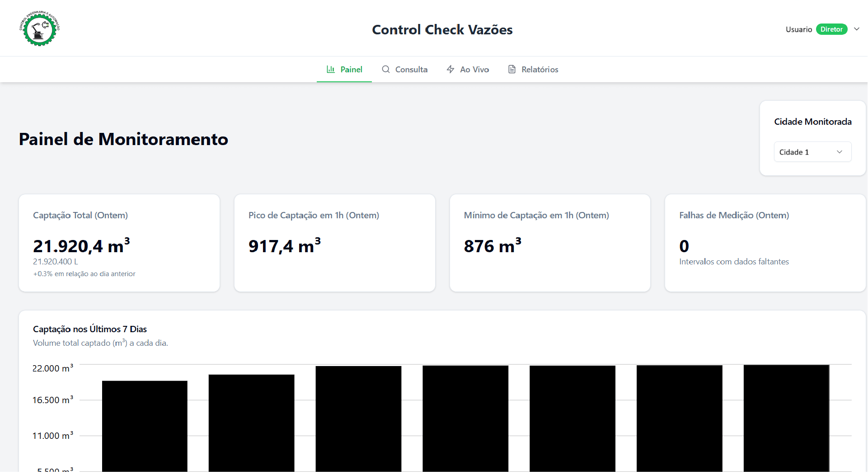Click the third bar in the chart
This screenshot has width=868, height=475.
tap(359, 419)
